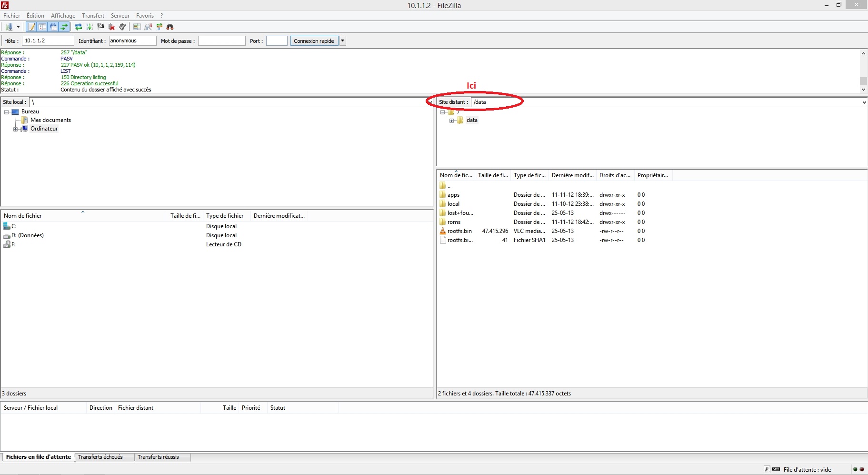Click the transfer type status bar icon
The width and height of the screenshot is (868, 475).
767,469
